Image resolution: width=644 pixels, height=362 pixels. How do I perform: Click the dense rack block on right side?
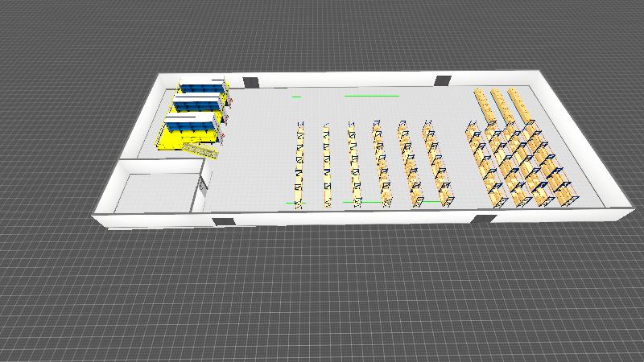[x=523, y=165]
